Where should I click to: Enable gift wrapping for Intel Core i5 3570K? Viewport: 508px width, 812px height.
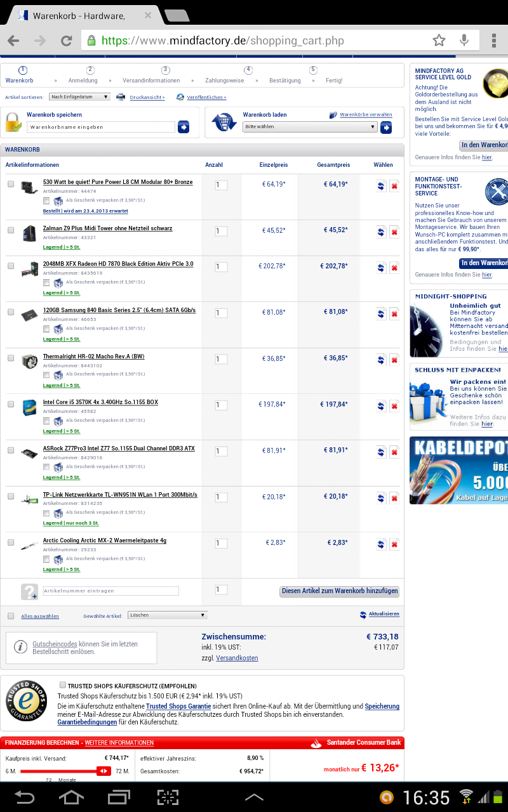46,421
